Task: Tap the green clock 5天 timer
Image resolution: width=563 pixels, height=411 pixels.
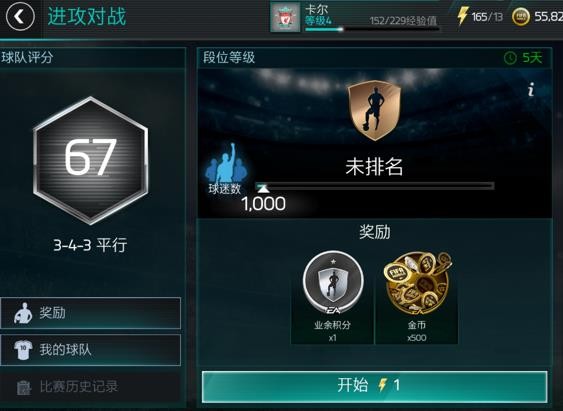Action: click(x=523, y=57)
